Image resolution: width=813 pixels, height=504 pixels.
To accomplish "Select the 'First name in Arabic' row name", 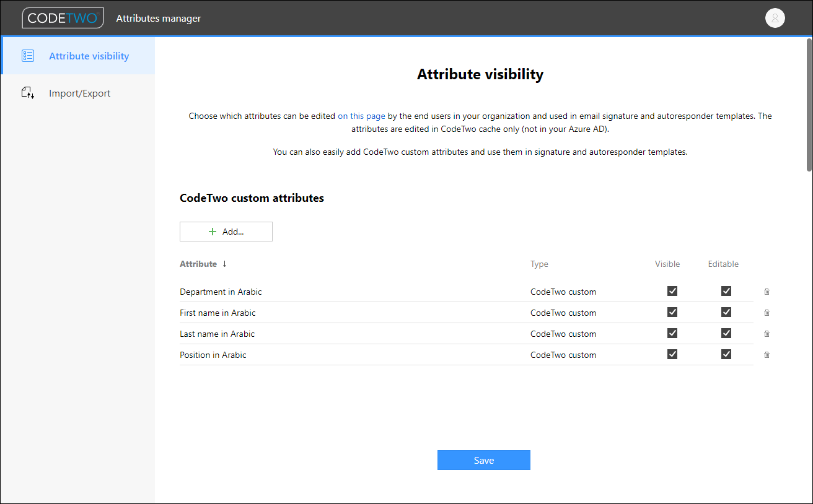I will (218, 313).
